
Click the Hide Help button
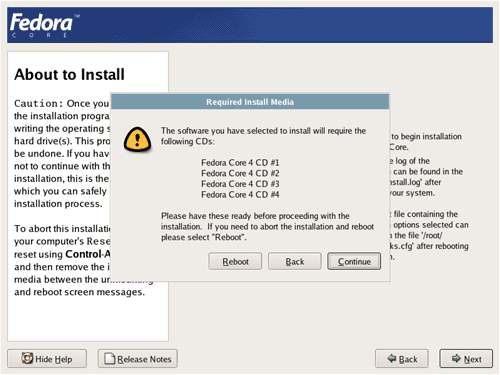(47, 359)
